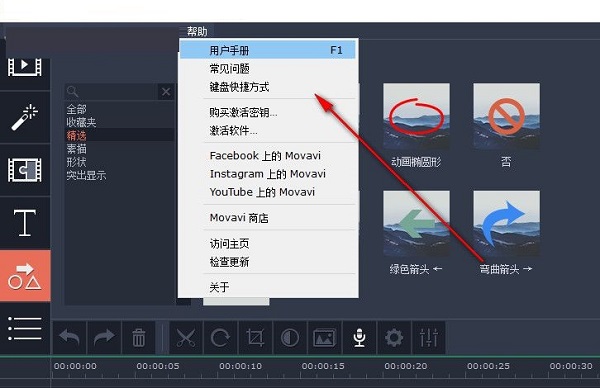Click timeline ruler at 00:00:20
This screenshot has width=600, height=388.
click(x=406, y=366)
